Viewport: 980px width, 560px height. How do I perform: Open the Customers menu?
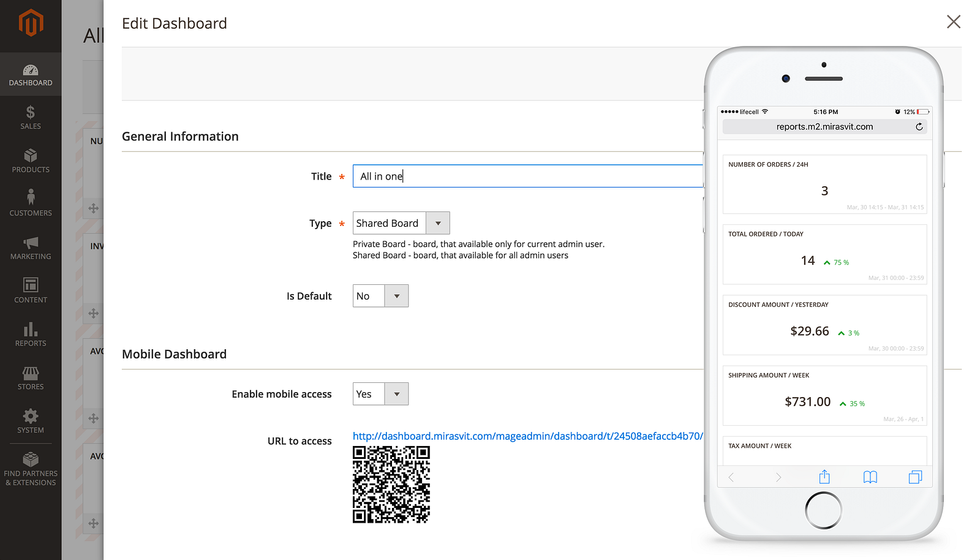31,204
